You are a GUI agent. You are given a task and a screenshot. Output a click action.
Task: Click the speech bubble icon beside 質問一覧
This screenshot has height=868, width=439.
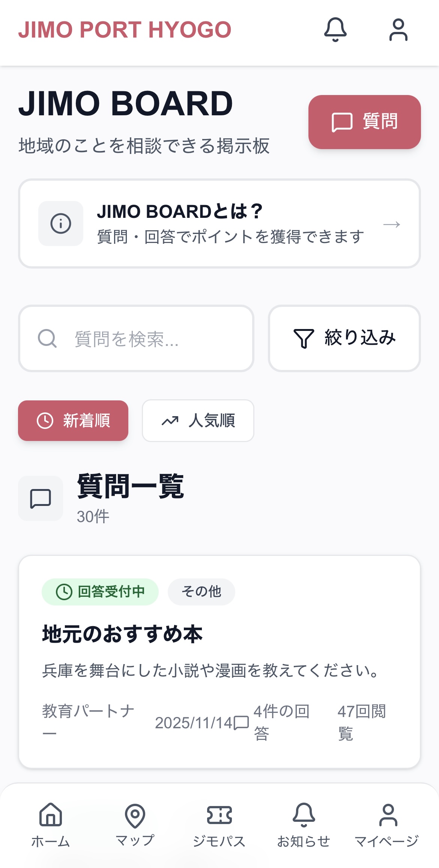[x=41, y=498]
